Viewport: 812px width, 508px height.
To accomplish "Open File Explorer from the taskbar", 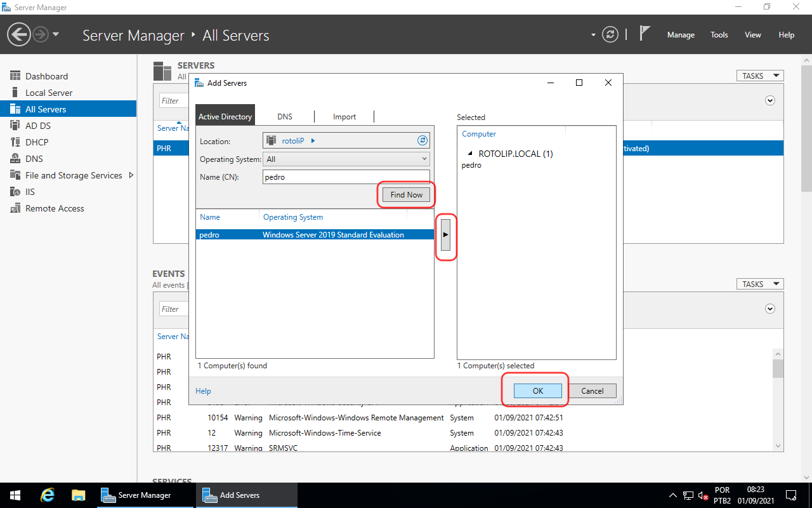I will coord(78,495).
